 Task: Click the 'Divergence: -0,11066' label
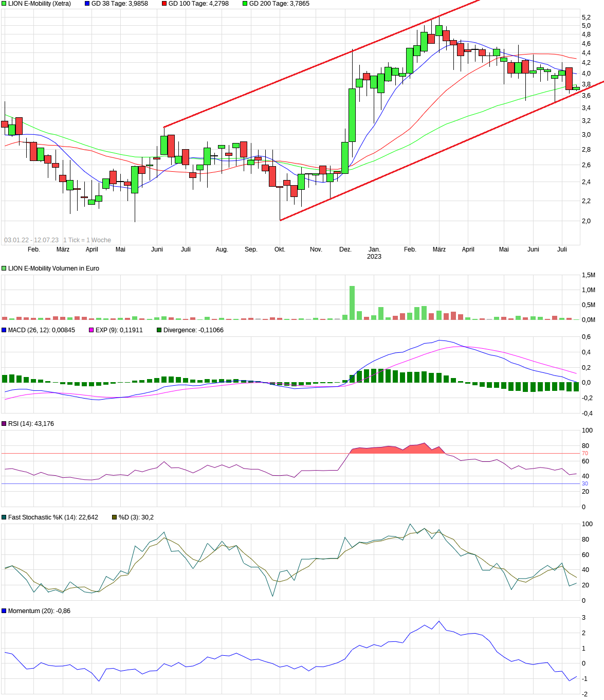[193, 330]
